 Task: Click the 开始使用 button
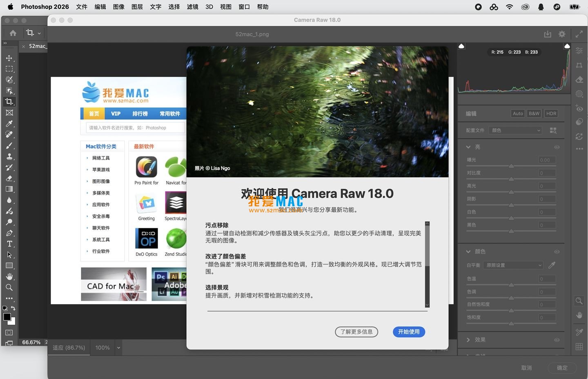click(409, 332)
